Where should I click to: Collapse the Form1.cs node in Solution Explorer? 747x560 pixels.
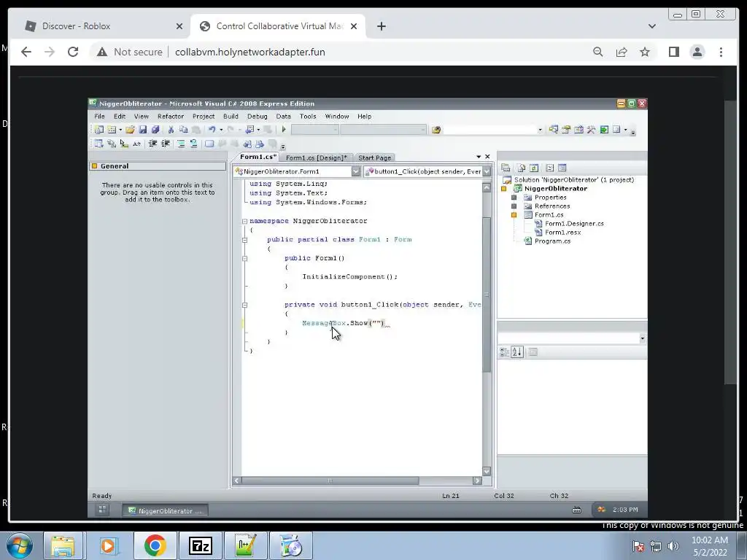point(514,215)
